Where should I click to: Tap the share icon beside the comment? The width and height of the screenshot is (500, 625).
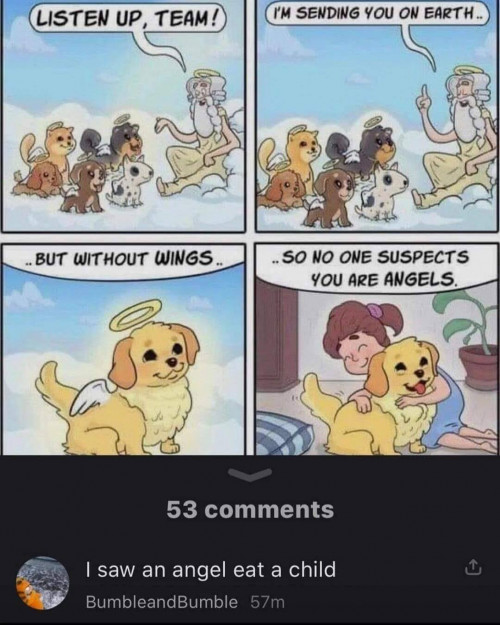point(473,568)
